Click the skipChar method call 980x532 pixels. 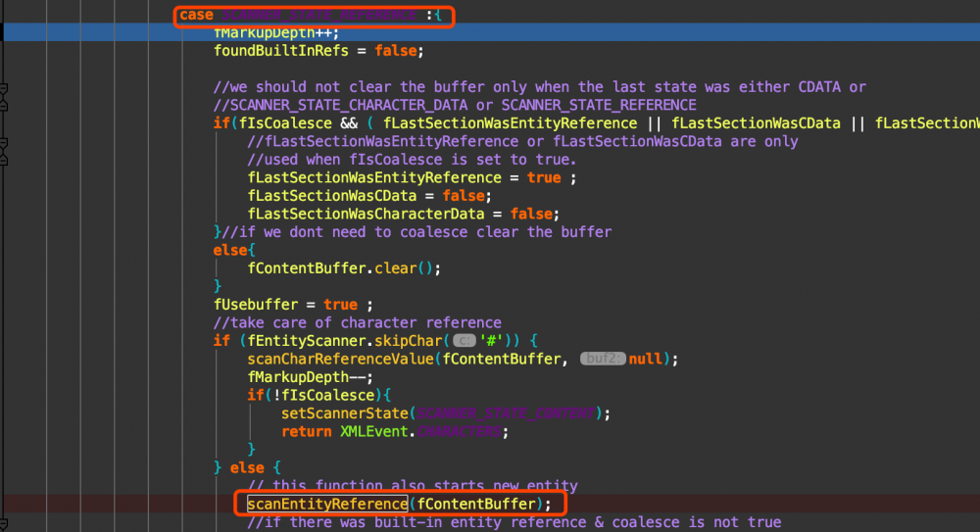coord(408,341)
